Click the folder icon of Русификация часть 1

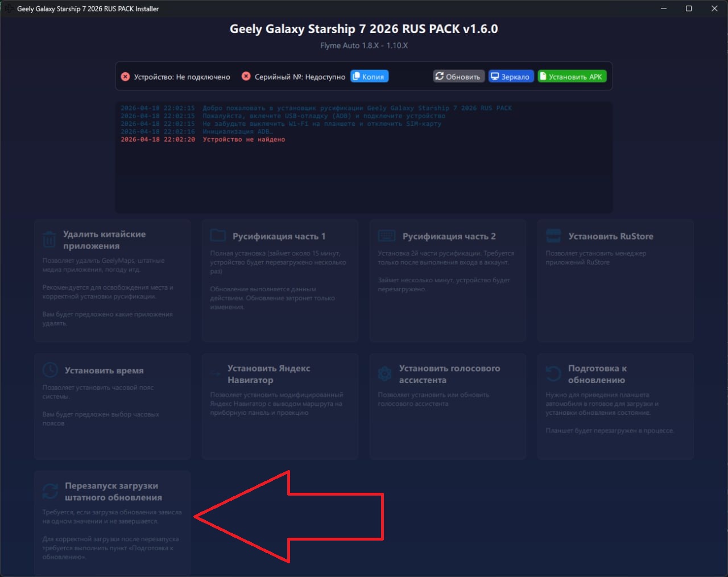pyautogui.click(x=218, y=236)
